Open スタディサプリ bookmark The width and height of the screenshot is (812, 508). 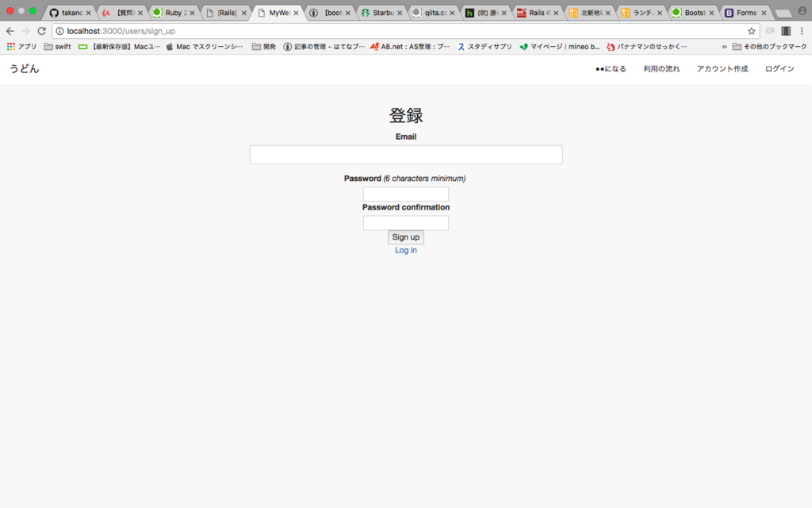click(x=485, y=47)
